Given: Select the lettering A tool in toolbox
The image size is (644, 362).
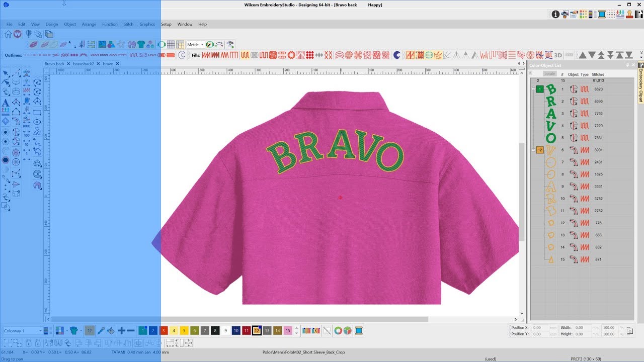Looking at the screenshot, I should tap(6, 103).
